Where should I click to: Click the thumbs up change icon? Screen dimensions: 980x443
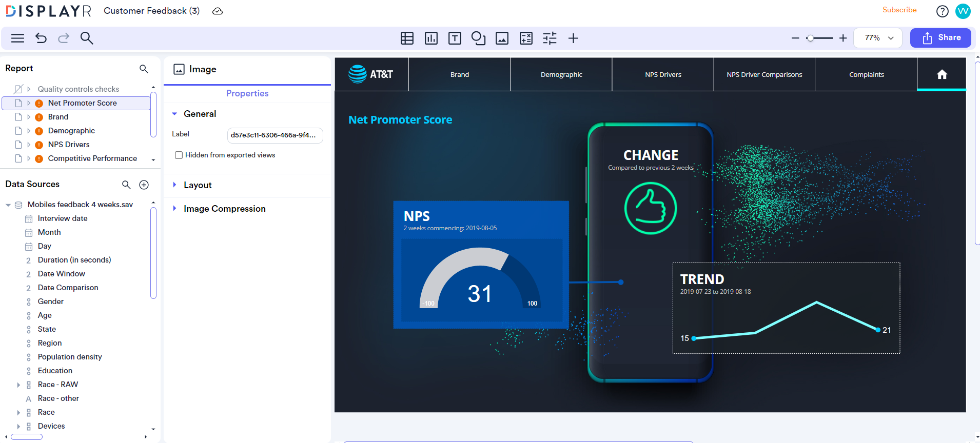pyautogui.click(x=651, y=209)
